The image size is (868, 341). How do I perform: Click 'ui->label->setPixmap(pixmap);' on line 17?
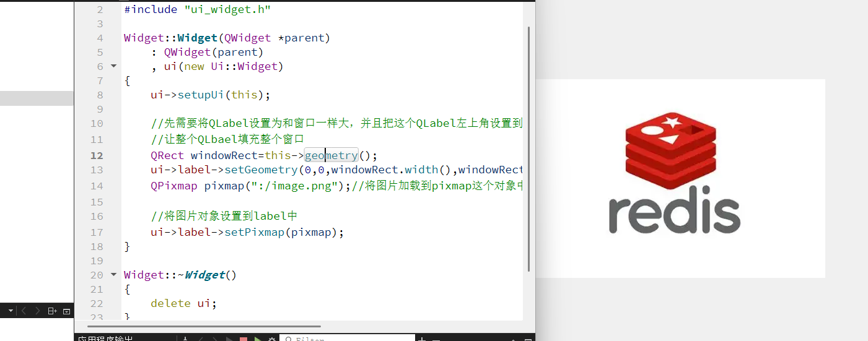tap(247, 232)
